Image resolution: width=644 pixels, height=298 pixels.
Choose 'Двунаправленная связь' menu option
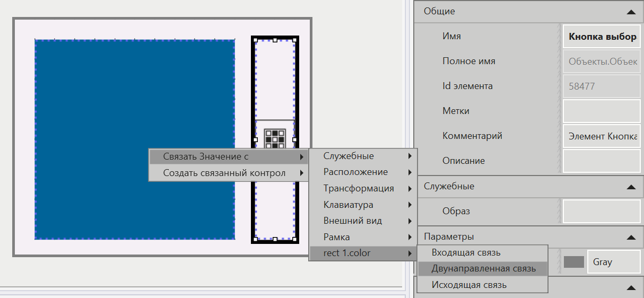[483, 268]
